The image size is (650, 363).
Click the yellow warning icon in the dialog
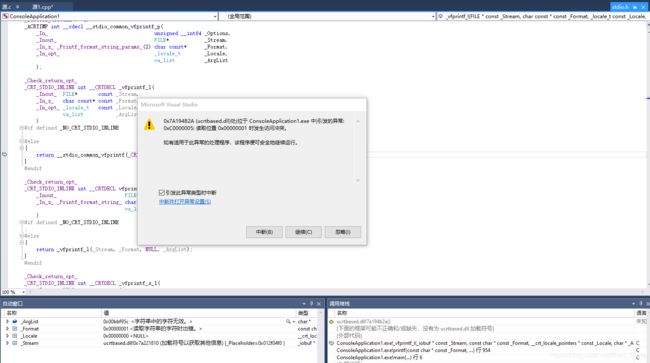tap(149, 124)
